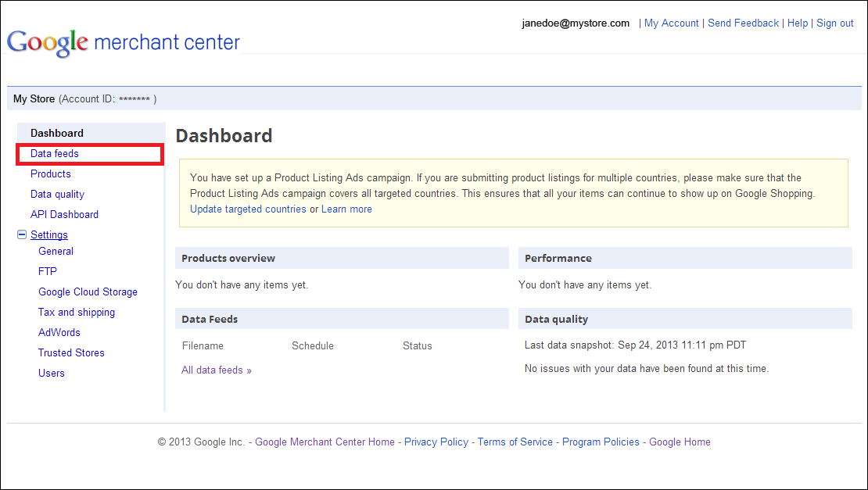
Task: Open General settings
Action: point(56,252)
